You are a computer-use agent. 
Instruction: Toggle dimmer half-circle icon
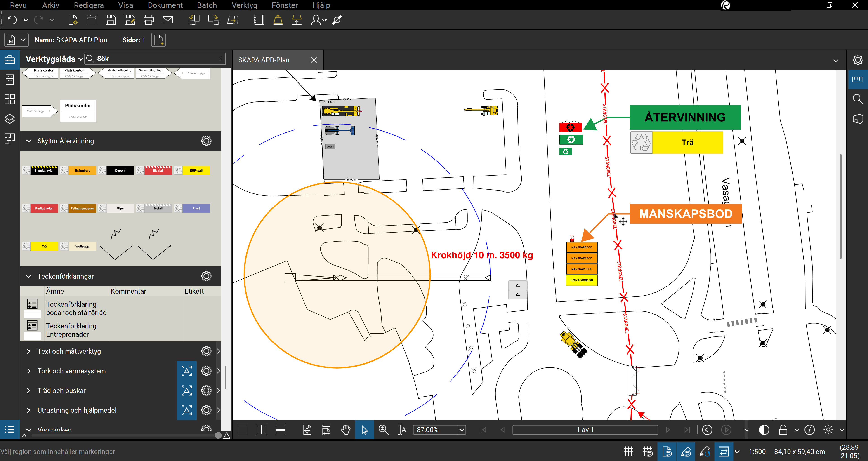coord(764,430)
